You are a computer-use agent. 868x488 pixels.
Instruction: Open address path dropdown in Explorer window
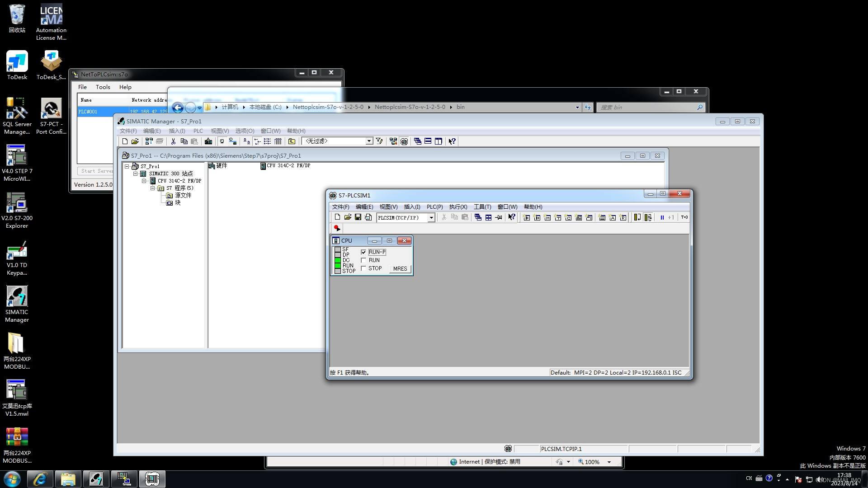pyautogui.click(x=577, y=108)
